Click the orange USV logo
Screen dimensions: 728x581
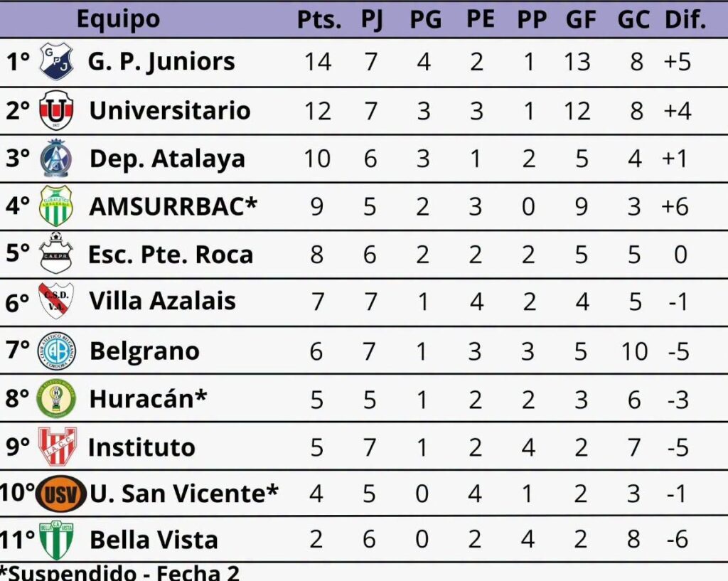coord(61,493)
